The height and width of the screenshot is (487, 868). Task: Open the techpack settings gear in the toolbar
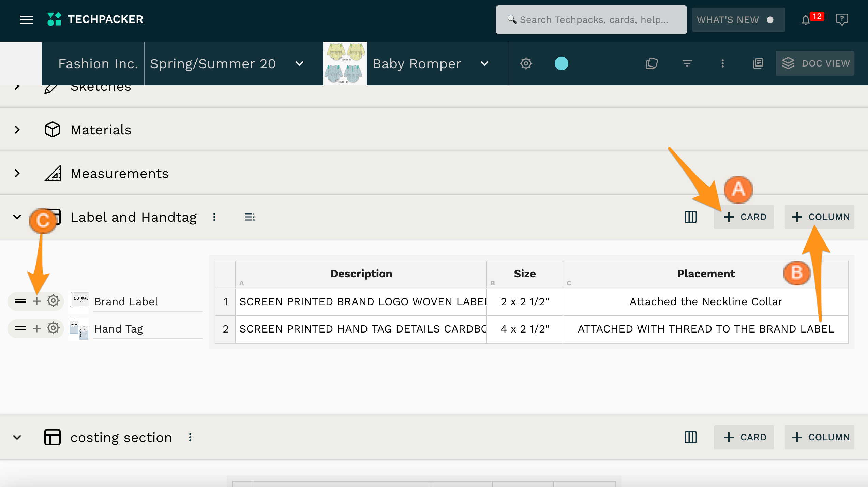[526, 63]
